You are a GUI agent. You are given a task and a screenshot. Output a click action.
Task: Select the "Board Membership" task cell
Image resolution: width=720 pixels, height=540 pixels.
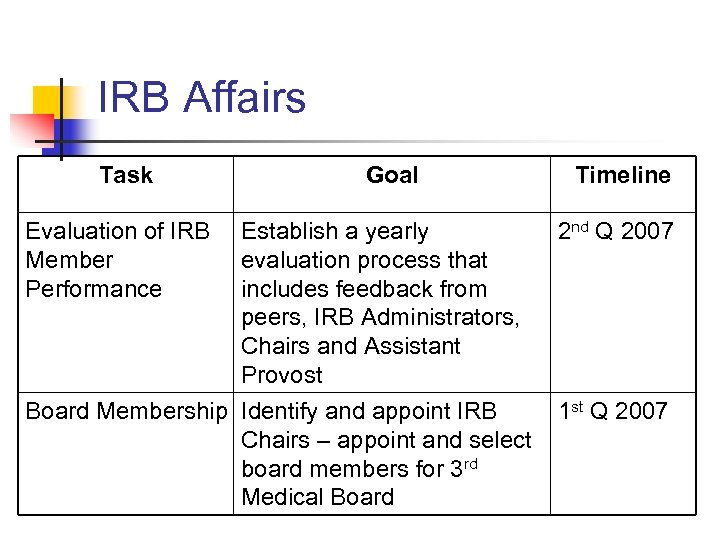[126, 411]
